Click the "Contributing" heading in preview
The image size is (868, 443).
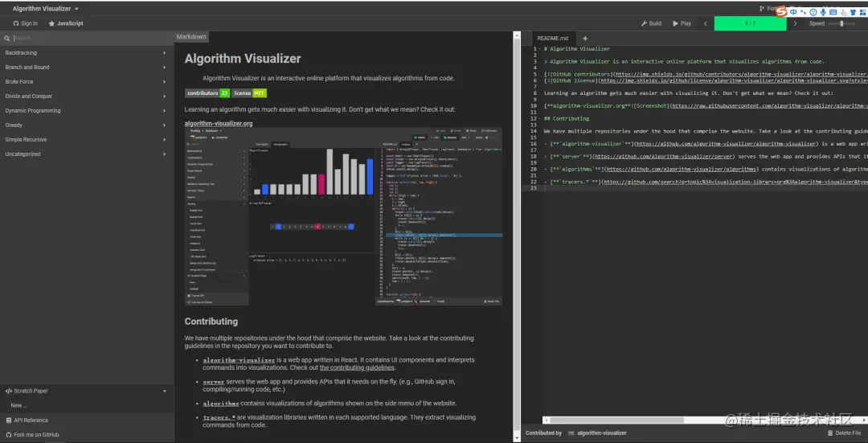pos(211,321)
